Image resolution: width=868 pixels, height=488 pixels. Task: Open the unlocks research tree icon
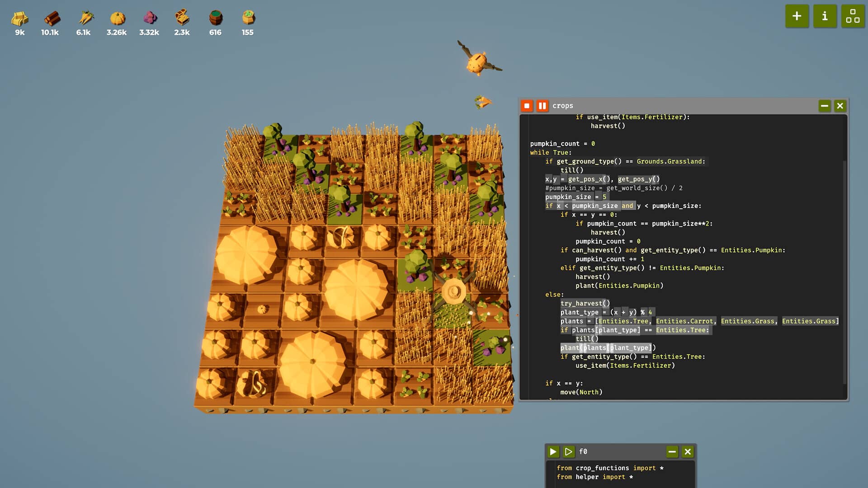(853, 16)
